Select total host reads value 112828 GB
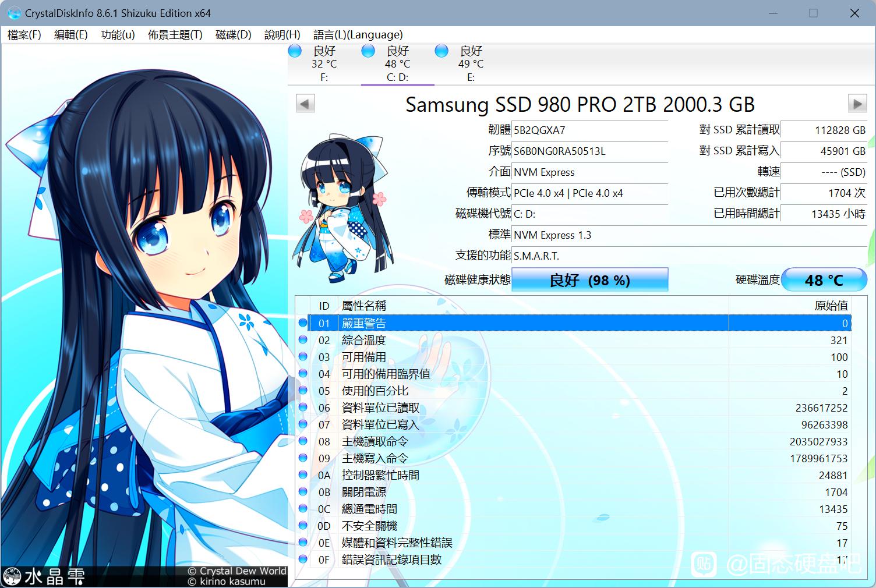876x588 pixels. 824,130
